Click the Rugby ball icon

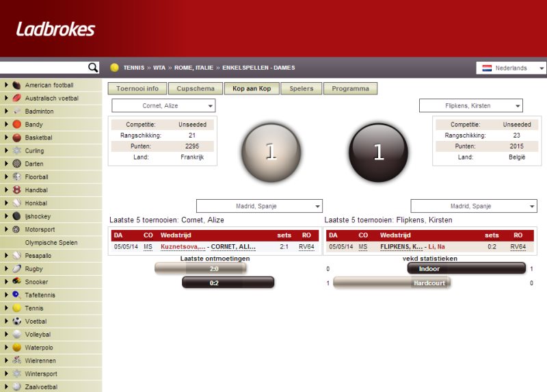pyautogui.click(x=16, y=268)
